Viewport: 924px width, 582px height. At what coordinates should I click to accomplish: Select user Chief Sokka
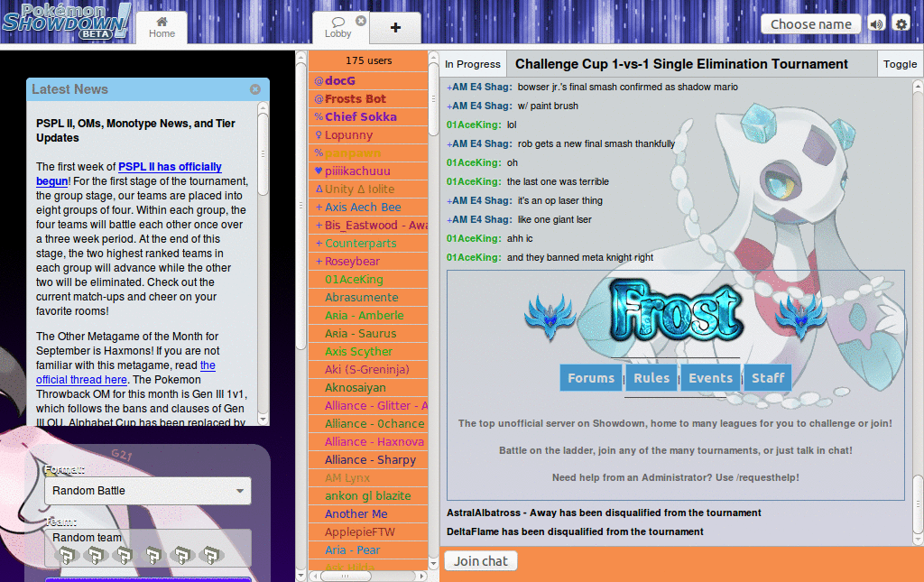pos(368,116)
